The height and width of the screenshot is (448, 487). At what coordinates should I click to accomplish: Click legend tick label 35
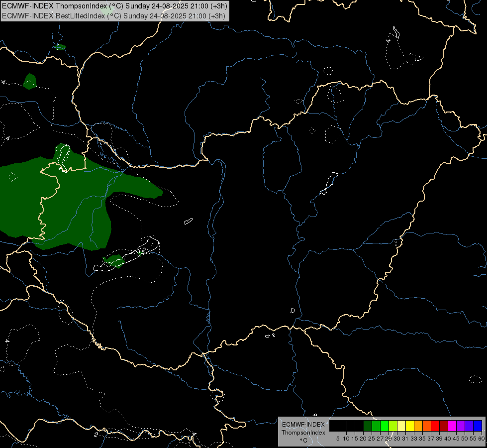422,439
